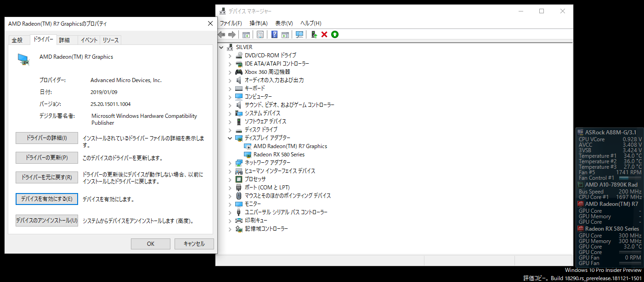Collapse the ディスプレイ アダプター node
The height and width of the screenshot is (282, 644).
click(230, 138)
